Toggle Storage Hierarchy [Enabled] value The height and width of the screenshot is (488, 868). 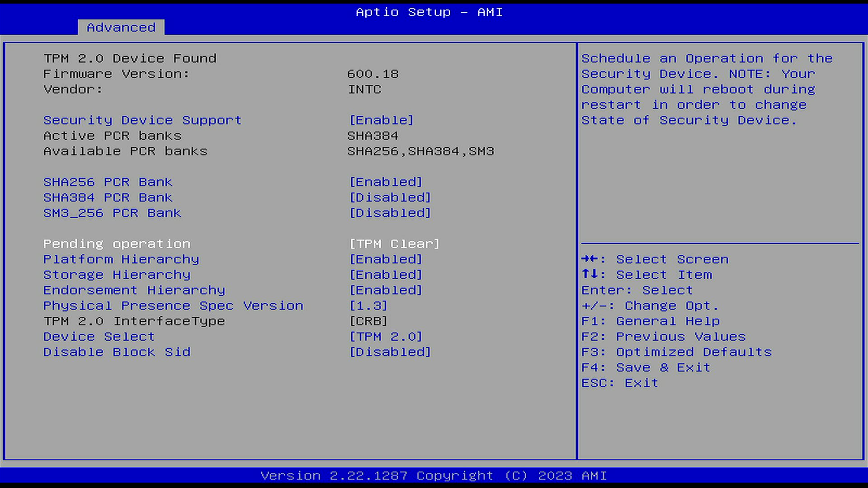[x=386, y=275]
